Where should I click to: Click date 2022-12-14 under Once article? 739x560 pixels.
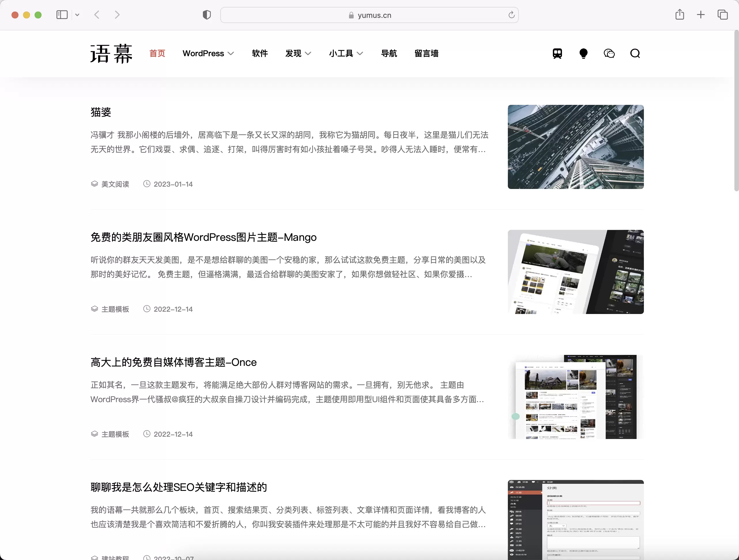click(173, 434)
